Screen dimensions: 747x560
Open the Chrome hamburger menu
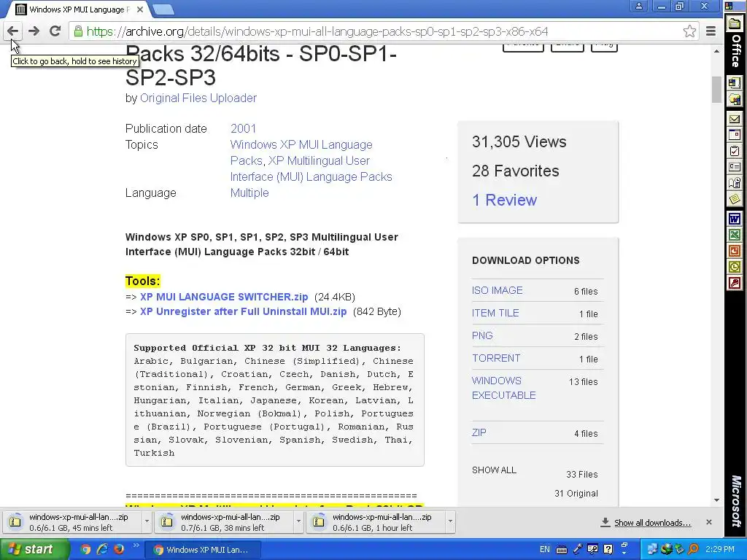tap(711, 31)
